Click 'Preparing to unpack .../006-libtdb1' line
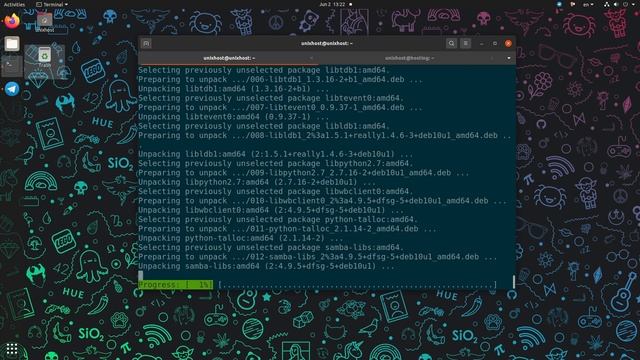The image size is (640, 360). pyautogui.click(x=280, y=80)
